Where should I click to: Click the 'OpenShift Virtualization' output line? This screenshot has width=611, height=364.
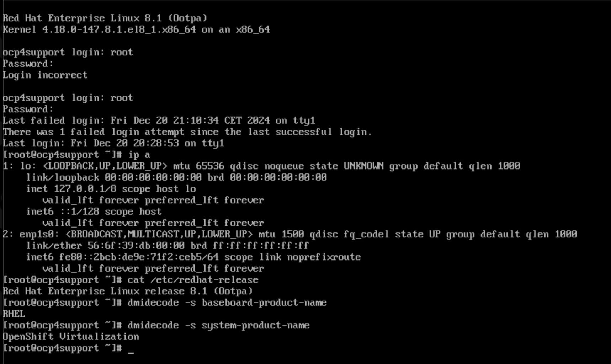pyautogui.click(x=71, y=337)
